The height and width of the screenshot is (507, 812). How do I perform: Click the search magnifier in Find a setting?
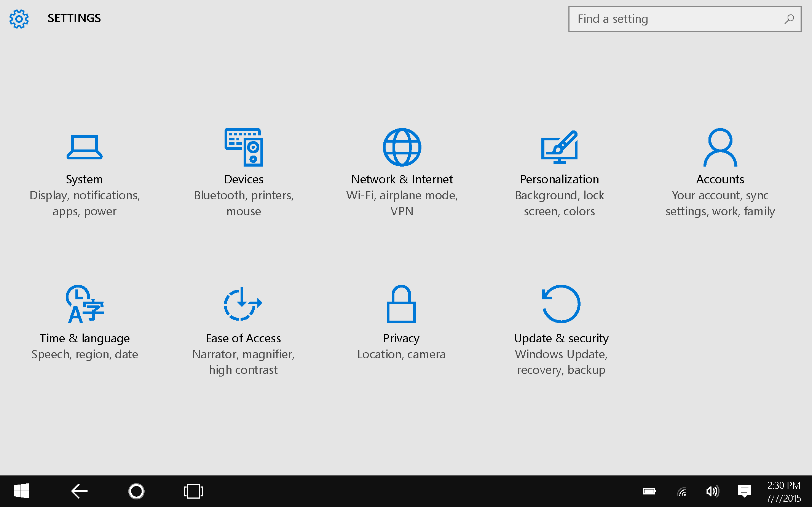click(789, 19)
